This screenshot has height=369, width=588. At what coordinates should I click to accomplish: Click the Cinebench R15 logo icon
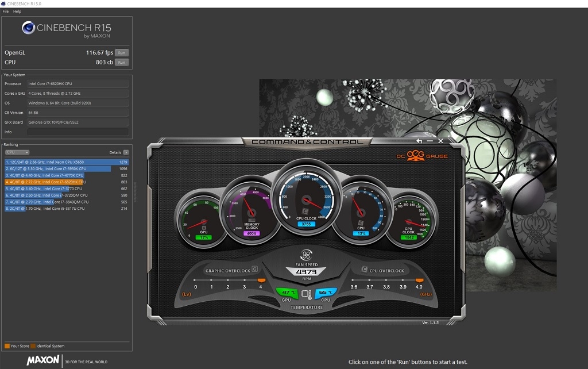click(29, 28)
